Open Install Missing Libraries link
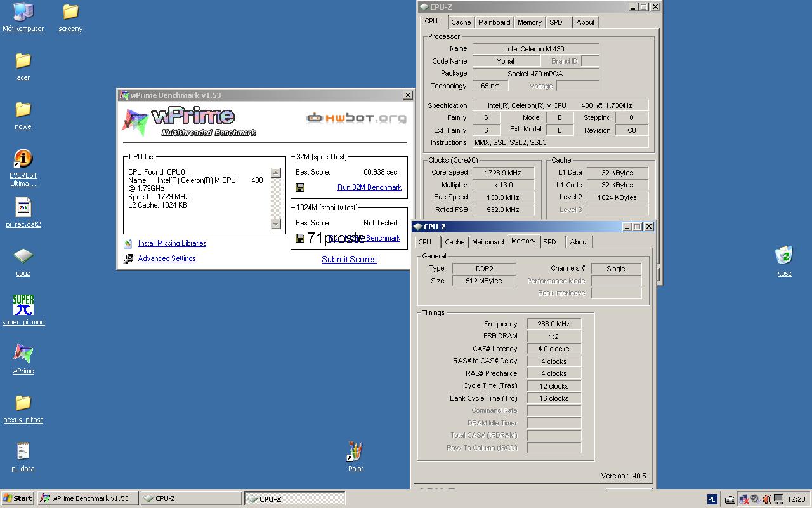812x508 pixels. point(172,243)
